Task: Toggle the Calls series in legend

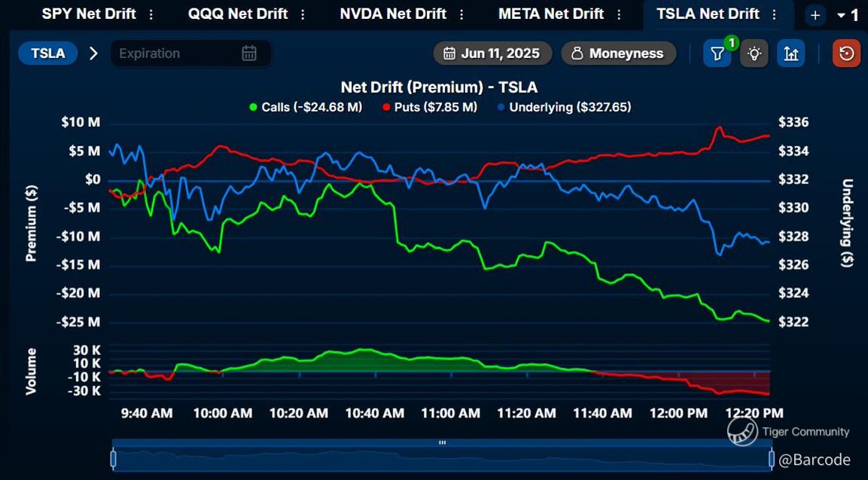Action: pos(306,107)
